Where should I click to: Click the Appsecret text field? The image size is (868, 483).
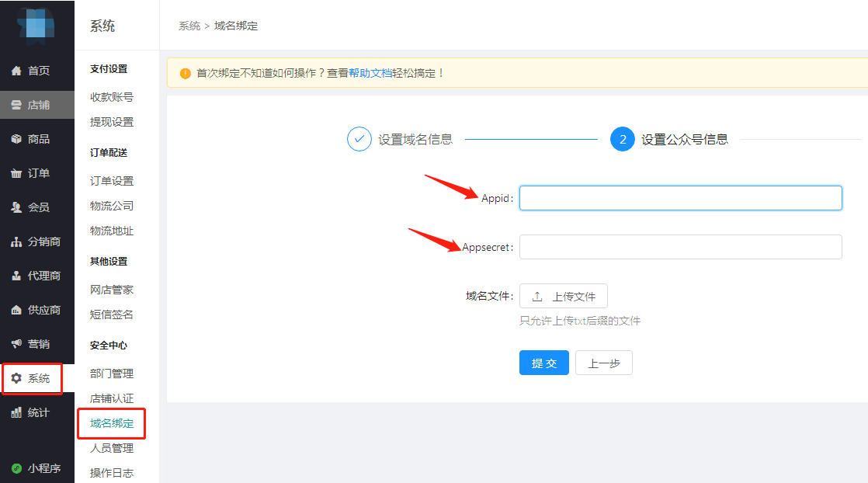[x=680, y=247]
